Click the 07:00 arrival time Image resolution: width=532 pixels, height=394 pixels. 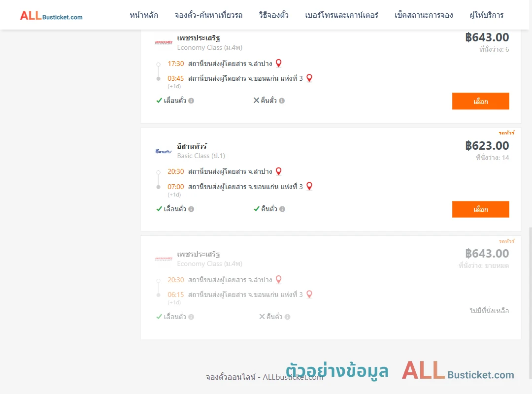coord(176,187)
